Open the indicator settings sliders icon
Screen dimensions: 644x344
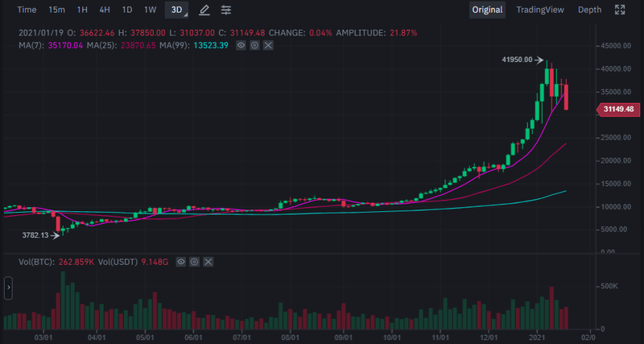click(x=226, y=10)
